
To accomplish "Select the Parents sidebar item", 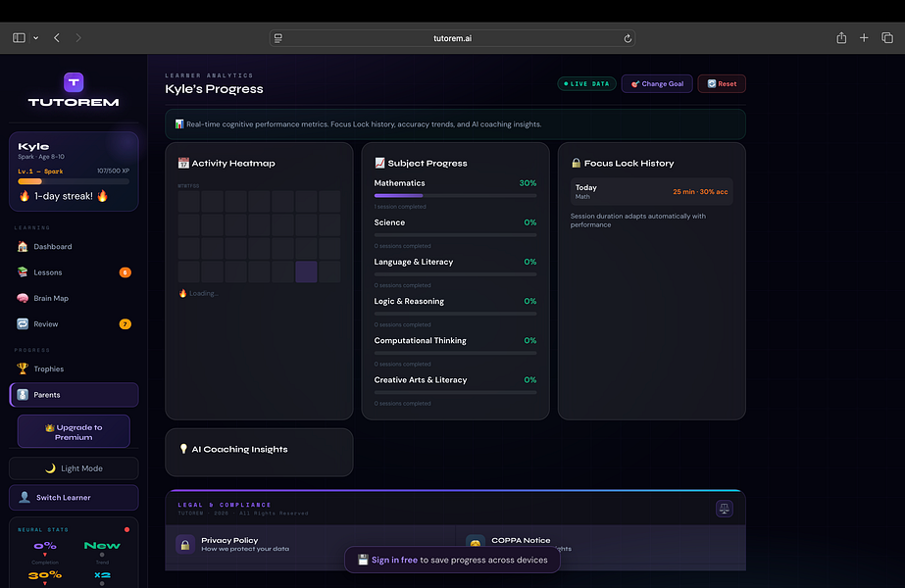I will click(74, 395).
